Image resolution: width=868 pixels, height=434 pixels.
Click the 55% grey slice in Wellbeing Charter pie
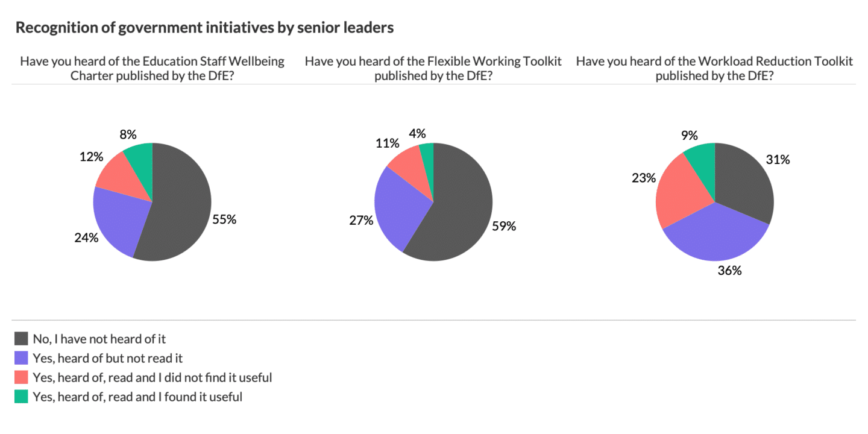181,211
